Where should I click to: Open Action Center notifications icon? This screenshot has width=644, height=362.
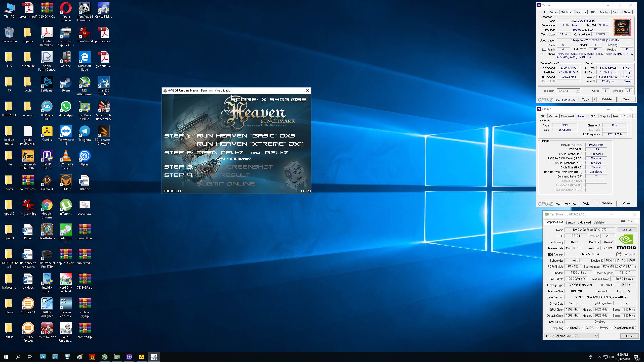(x=636, y=357)
